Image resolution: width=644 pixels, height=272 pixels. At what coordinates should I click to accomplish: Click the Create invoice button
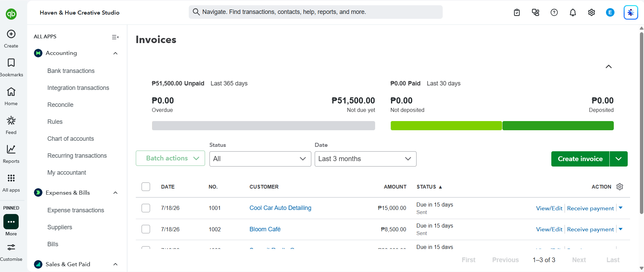click(580, 159)
